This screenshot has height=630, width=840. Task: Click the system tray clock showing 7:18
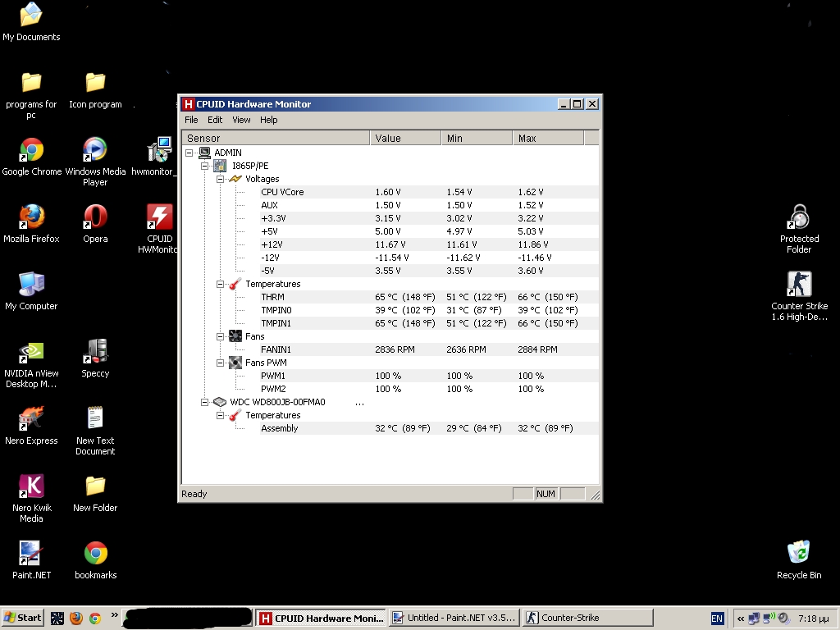813,619
